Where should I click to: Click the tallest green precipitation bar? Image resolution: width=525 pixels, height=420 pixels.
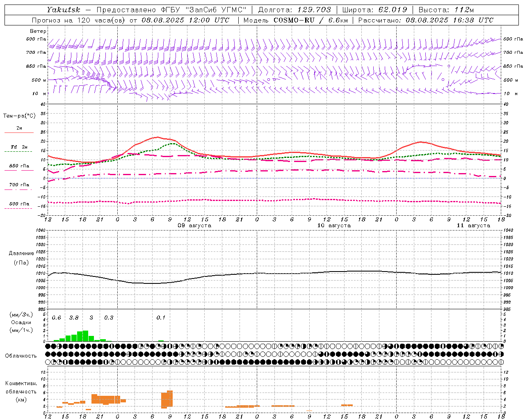(x=85, y=336)
